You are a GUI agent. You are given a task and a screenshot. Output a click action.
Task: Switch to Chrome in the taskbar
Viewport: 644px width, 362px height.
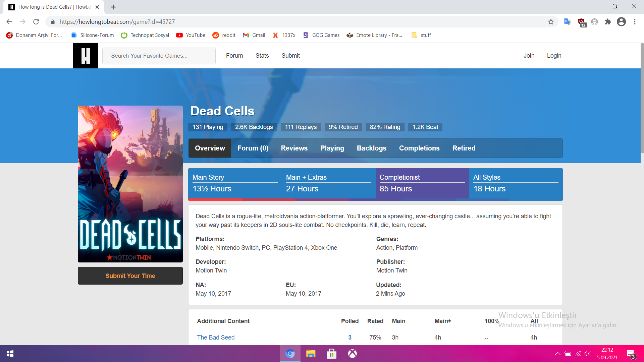coord(290,354)
